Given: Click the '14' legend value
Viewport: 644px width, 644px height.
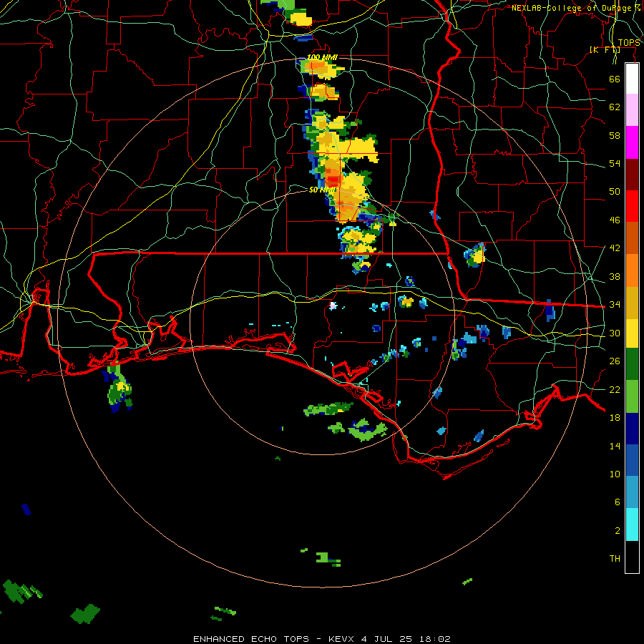Looking at the screenshot, I should click(x=615, y=446).
